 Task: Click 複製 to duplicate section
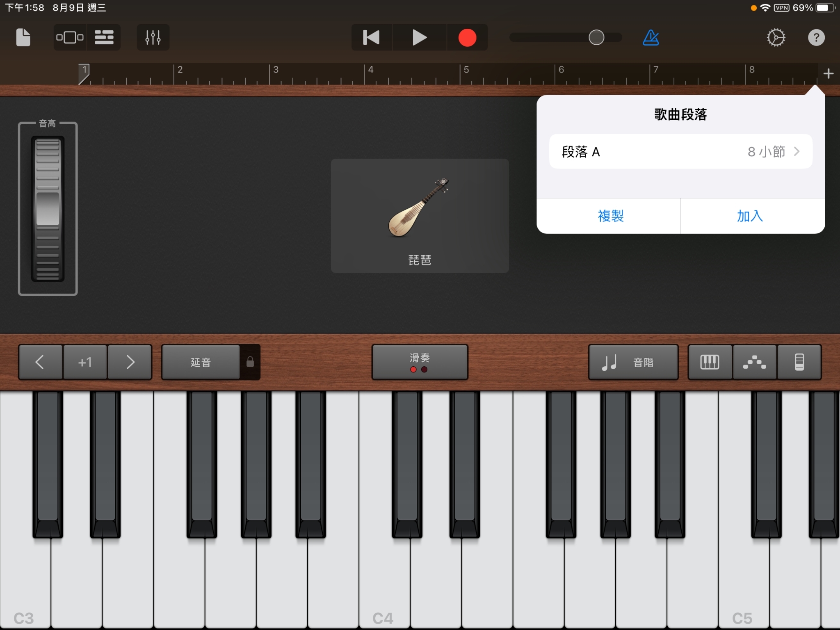point(610,216)
